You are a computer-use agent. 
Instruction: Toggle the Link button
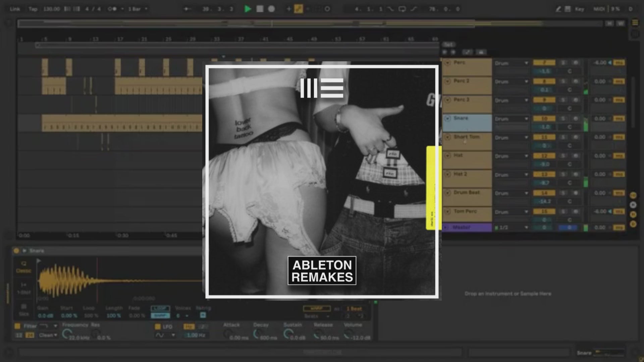point(15,9)
